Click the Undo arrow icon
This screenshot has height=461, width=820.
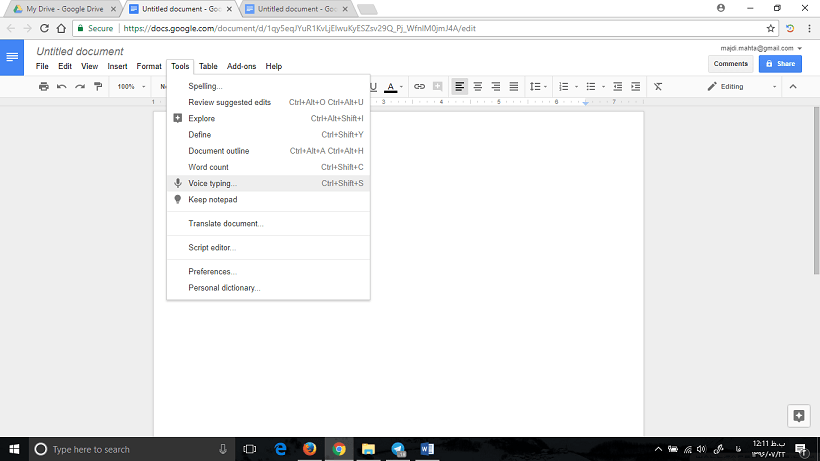(x=62, y=87)
